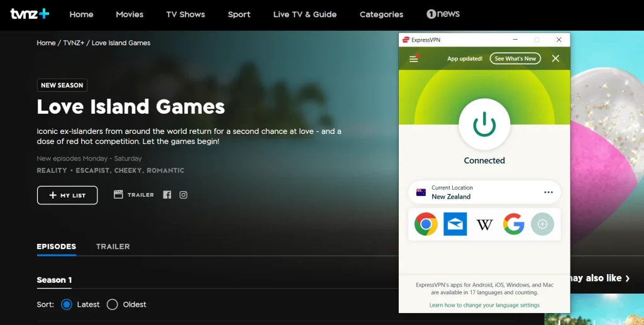Screen dimensions: 644x325
Task: Dismiss the App updated banner
Action: pyautogui.click(x=555, y=58)
